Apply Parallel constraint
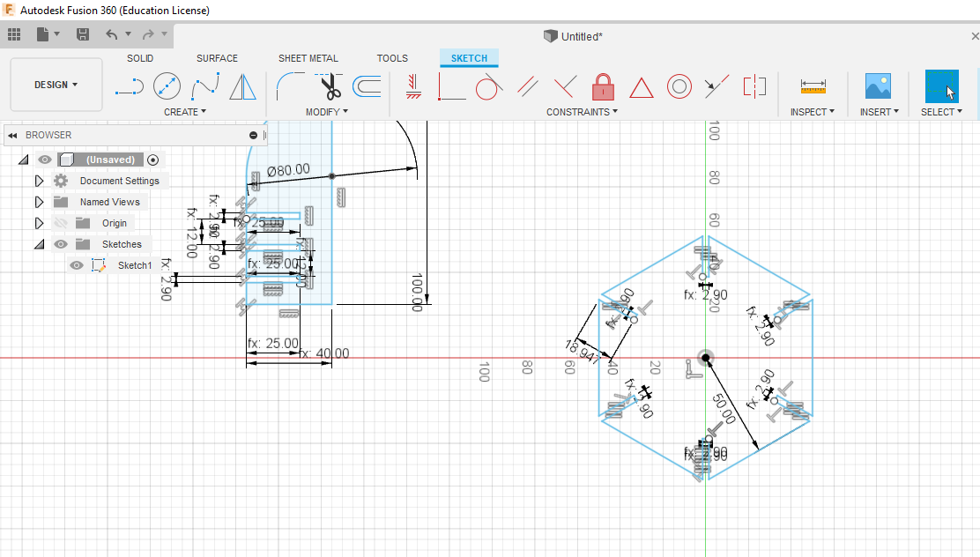This screenshot has height=557, width=980. (x=528, y=86)
